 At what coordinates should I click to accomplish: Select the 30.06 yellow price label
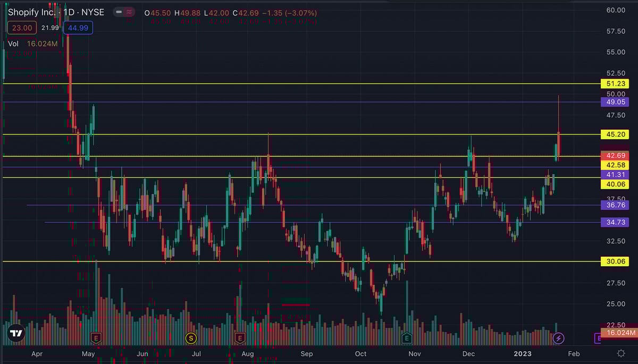click(615, 261)
